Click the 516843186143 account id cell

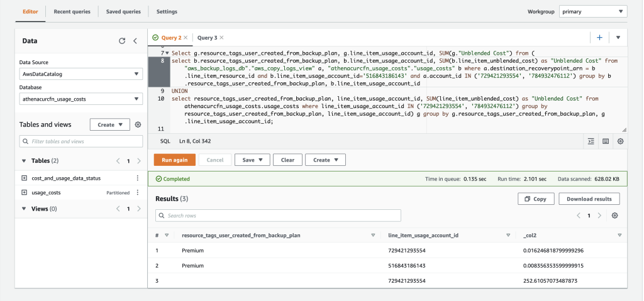tap(407, 266)
